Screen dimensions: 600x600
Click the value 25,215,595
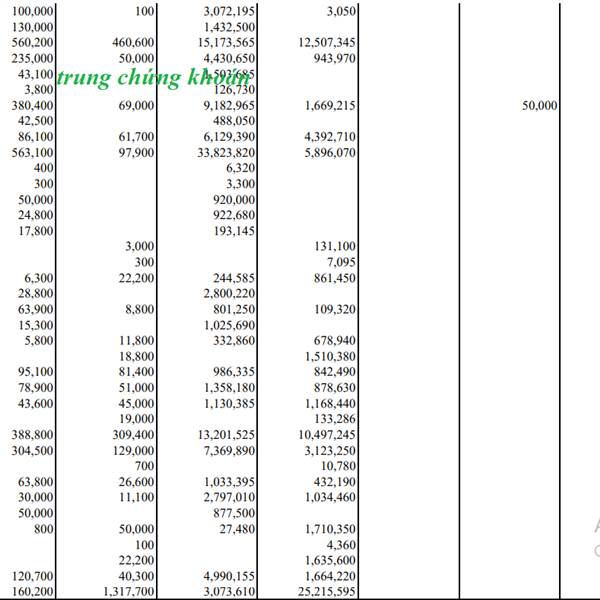point(327,592)
